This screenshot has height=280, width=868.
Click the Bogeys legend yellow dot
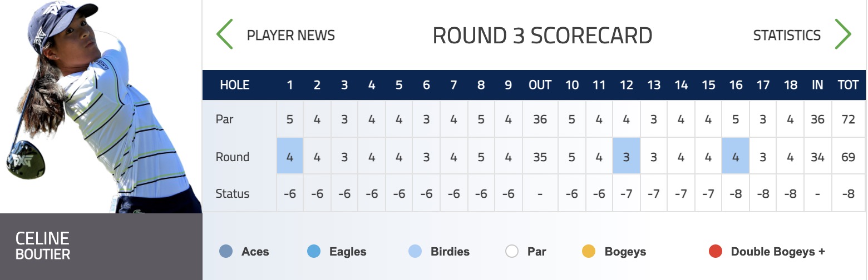[589, 252]
